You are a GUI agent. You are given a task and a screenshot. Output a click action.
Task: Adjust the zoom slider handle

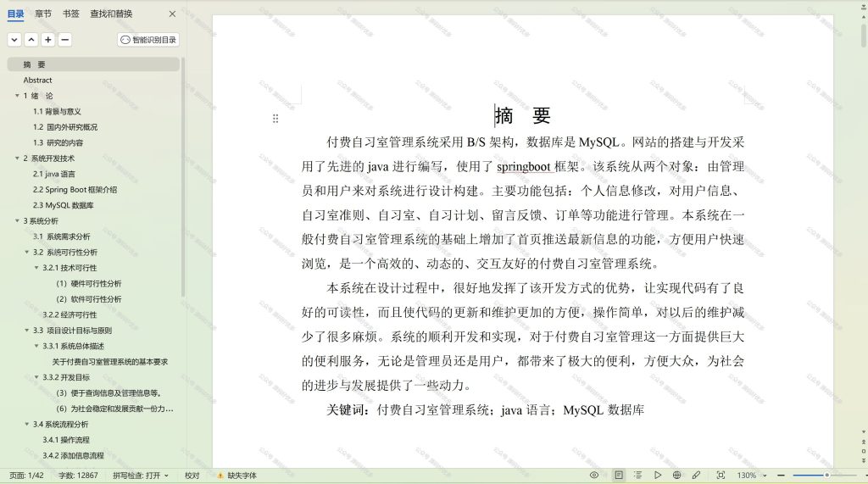[826, 476]
